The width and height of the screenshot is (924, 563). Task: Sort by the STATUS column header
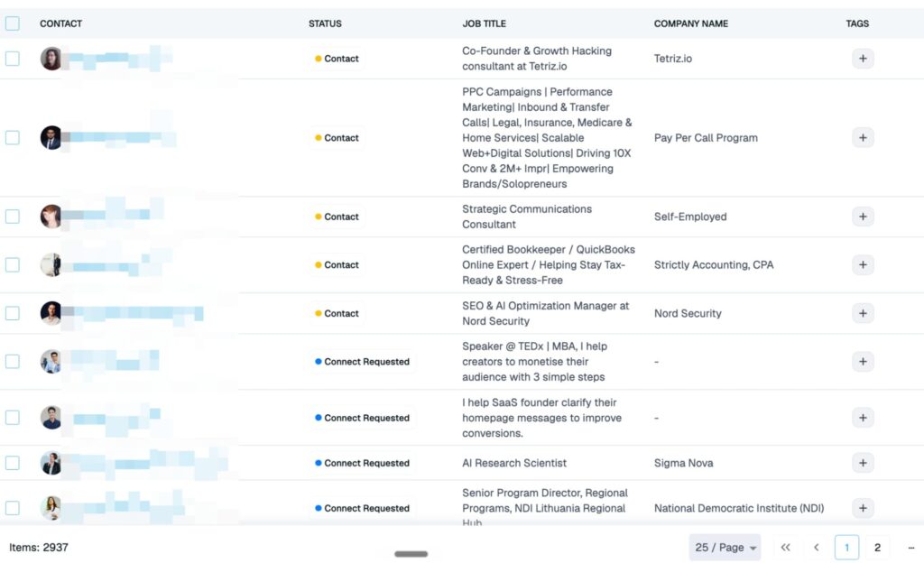tap(325, 23)
